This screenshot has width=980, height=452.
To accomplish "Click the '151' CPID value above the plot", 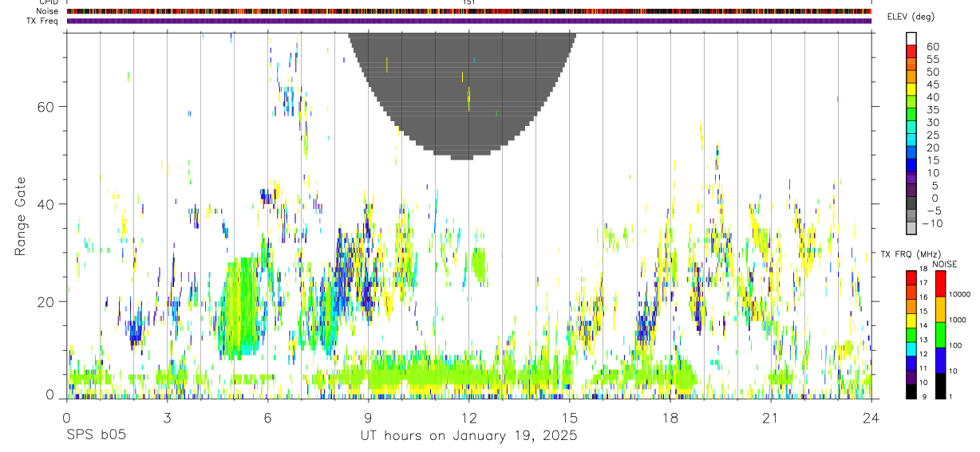I will 469,2.
